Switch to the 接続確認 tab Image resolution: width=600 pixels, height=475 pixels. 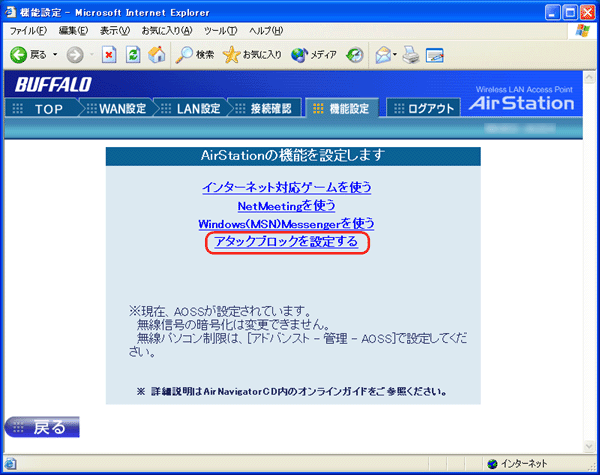click(264, 109)
